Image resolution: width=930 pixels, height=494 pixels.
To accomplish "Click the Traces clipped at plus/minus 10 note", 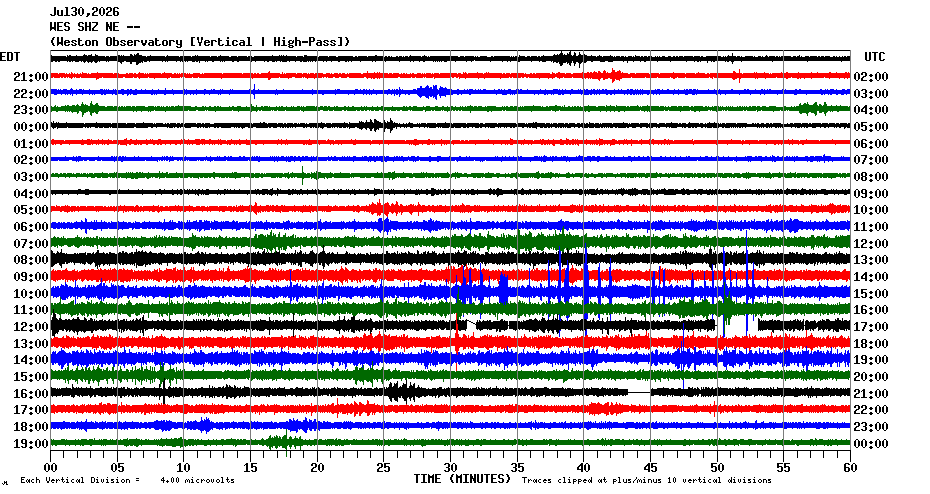I will click(x=647, y=480).
